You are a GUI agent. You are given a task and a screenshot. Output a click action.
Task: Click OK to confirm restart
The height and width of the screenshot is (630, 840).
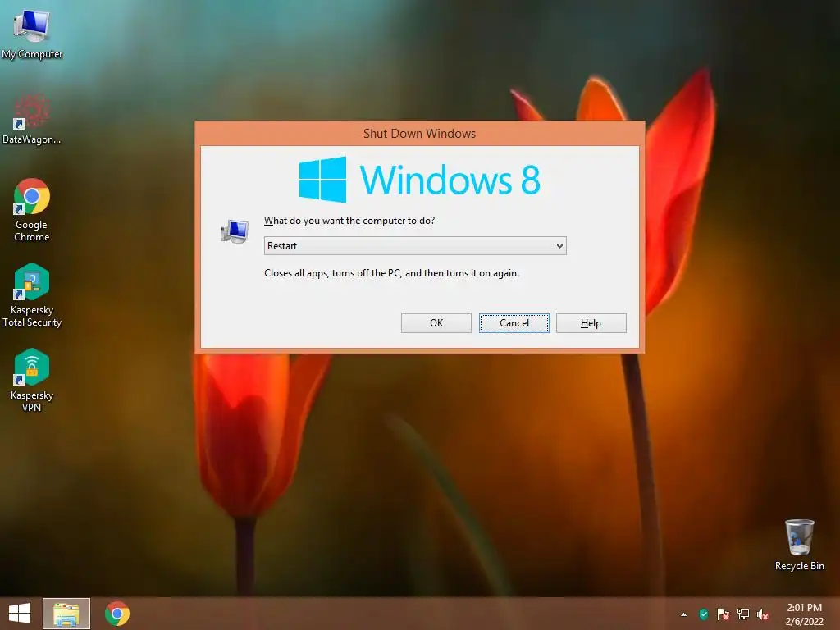pyautogui.click(x=436, y=323)
